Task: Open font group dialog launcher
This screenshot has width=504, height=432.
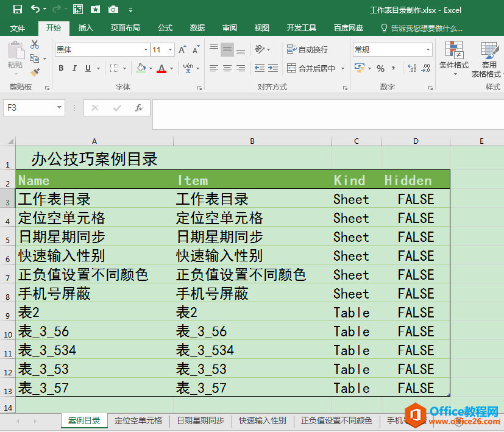Action: pyautogui.click(x=200, y=88)
